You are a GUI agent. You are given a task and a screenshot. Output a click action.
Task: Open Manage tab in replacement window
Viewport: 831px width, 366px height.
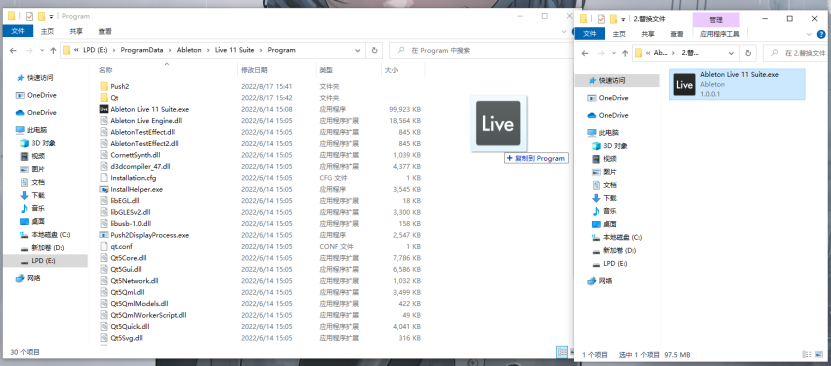click(x=716, y=20)
